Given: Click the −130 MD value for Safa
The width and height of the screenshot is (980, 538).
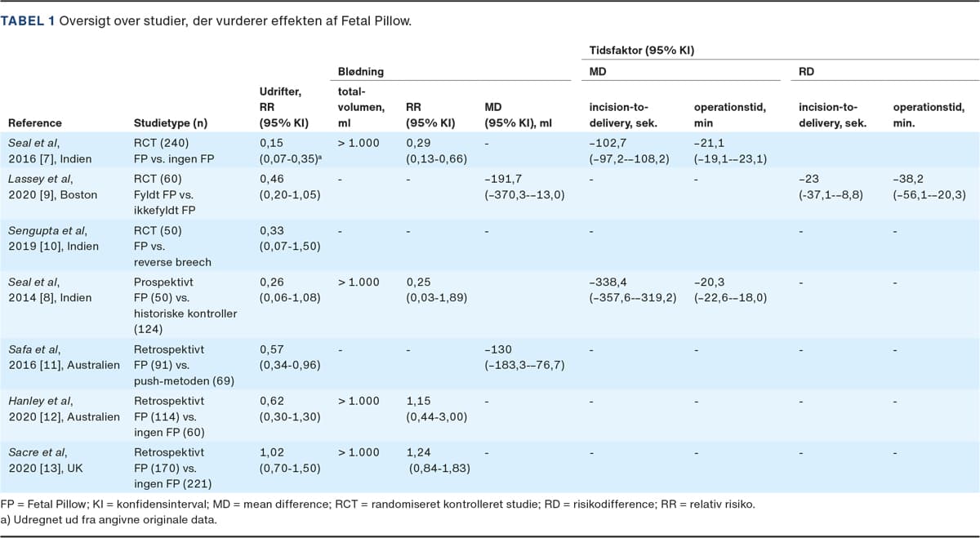Looking at the screenshot, I should pos(497,349).
